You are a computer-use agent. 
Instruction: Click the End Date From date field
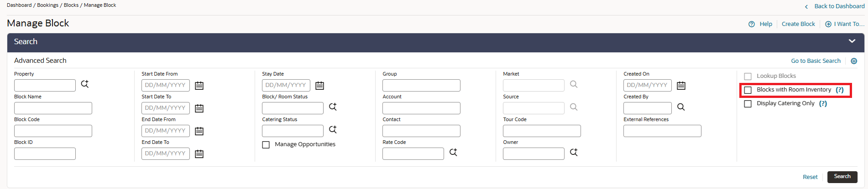click(x=166, y=131)
